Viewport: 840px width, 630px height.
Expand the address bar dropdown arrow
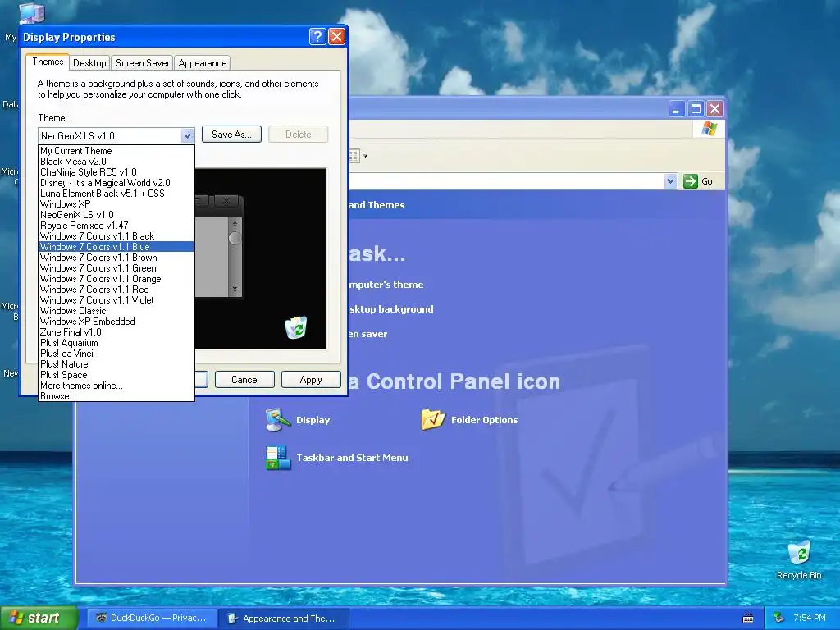coord(671,181)
